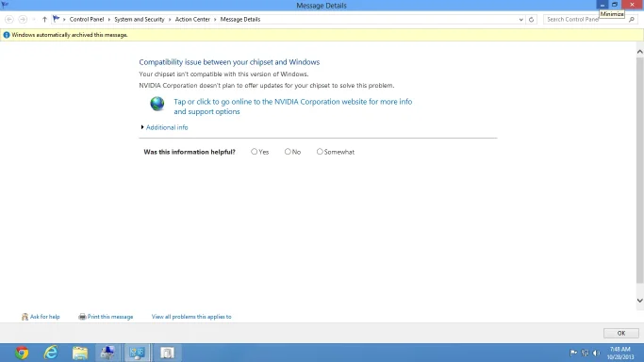This screenshot has height=362, width=644.
Task: Open the Control Panel taskbar item
Action: 137,353
